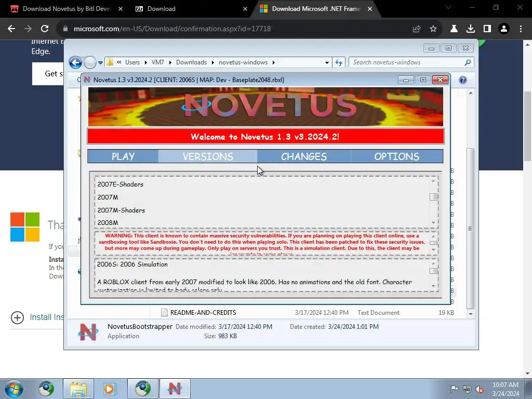Open Windows Explorer taskbar icon

pyautogui.click(x=78, y=389)
